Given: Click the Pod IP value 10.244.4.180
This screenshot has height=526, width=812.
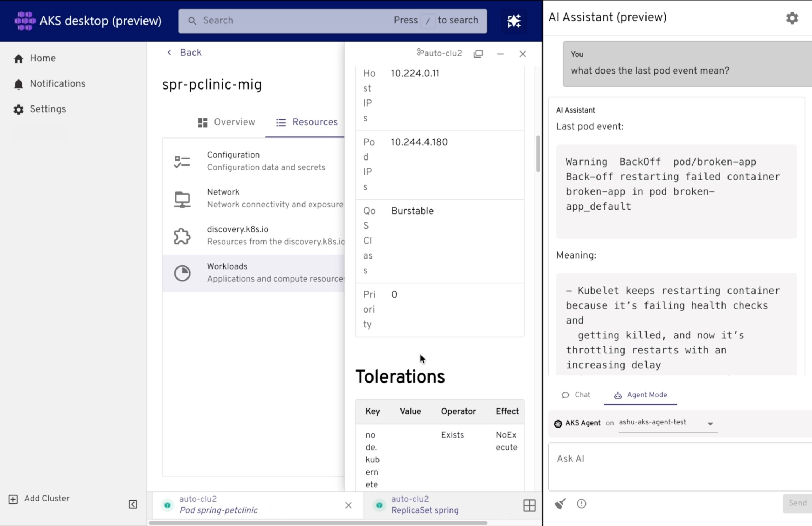Looking at the screenshot, I should pos(419,142).
